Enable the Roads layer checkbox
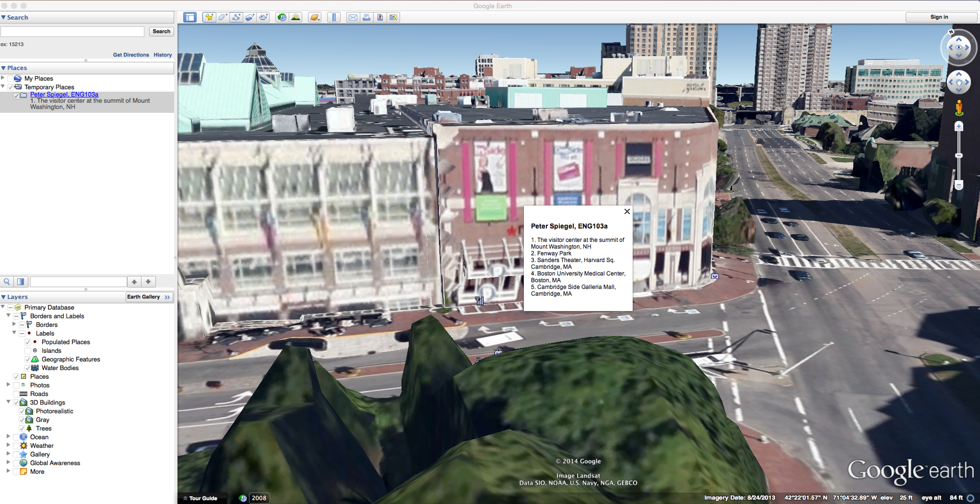 click(x=16, y=394)
